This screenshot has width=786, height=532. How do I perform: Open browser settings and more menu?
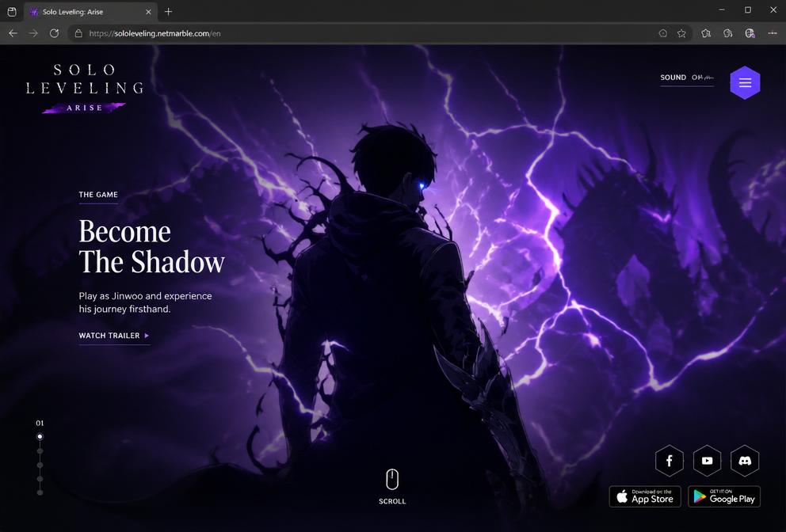click(773, 33)
